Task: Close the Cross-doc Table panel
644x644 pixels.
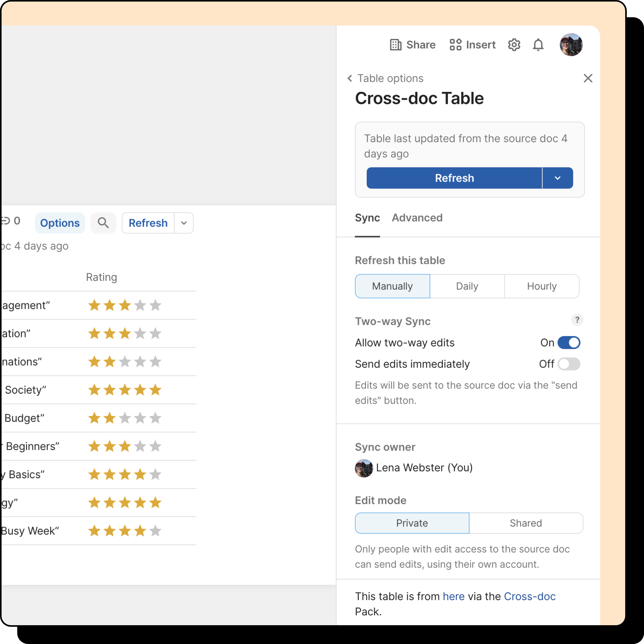Action: pyautogui.click(x=588, y=78)
